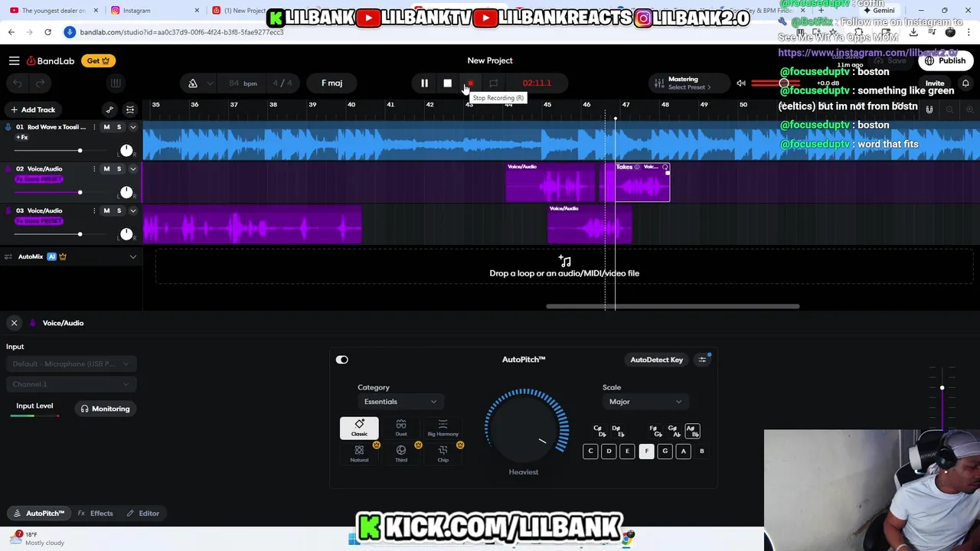
Task: Solo track 03 Voice/Audio
Action: coord(119,210)
